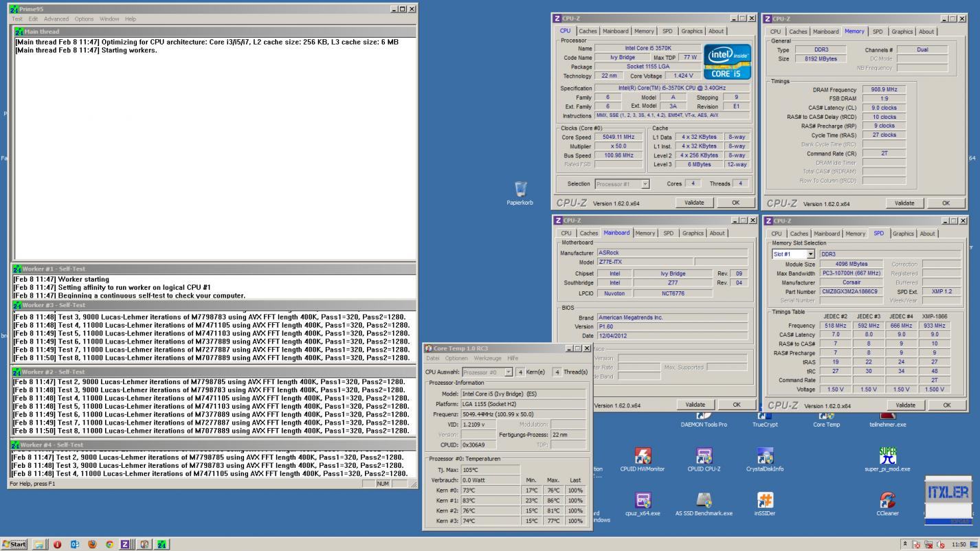Viewport: 980px width, 551px height.
Task: Open the Processor #1 selection dropdown
Action: click(645, 184)
